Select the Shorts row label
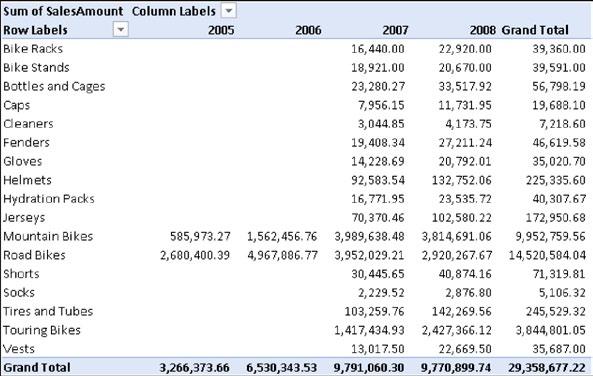 coord(21,274)
